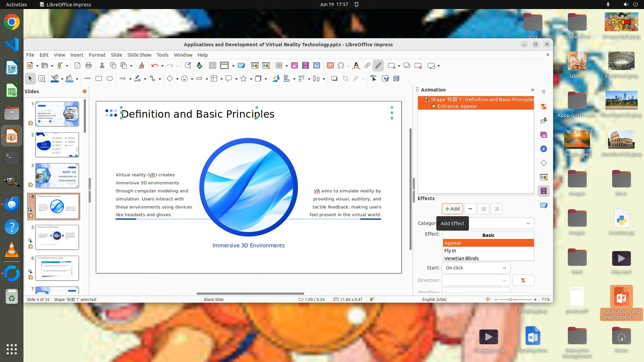This screenshot has height=362, width=644.
Task: Select the Ellipse drawing tool
Action: tap(110, 79)
